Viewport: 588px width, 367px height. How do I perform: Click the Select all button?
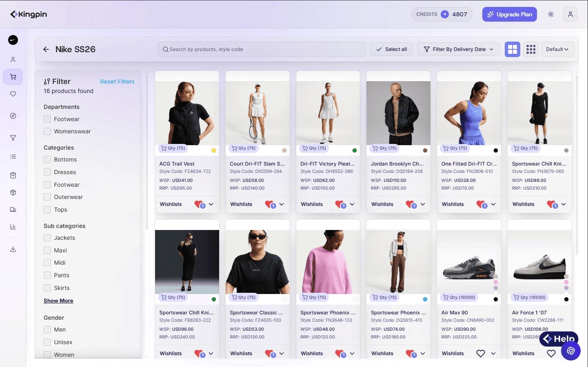pyautogui.click(x=391, y=49)
